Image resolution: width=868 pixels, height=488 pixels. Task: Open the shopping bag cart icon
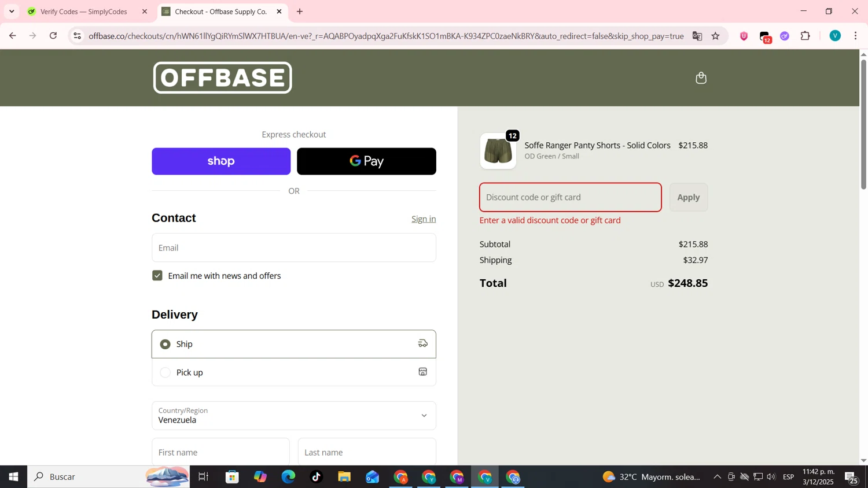(701, 78)
